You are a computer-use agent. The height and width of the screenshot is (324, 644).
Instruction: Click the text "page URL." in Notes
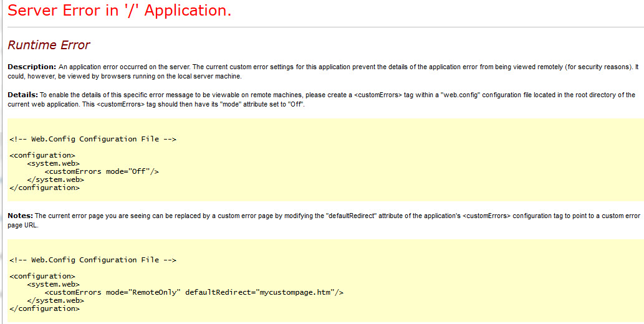23,225
